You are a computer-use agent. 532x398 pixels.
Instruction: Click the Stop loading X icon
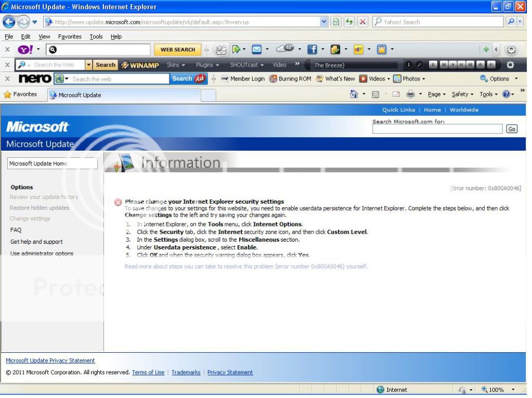(362, 22)
